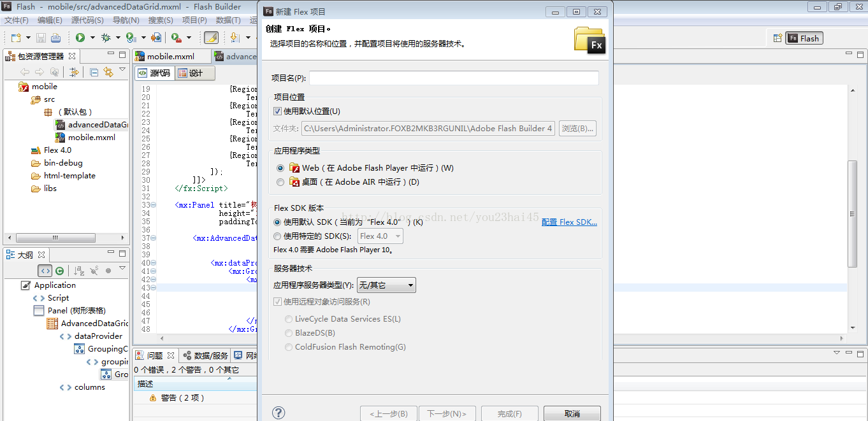Open the 文件(F) menu
The width and height of the screenshot is (868, 421).
pos(17,20)
